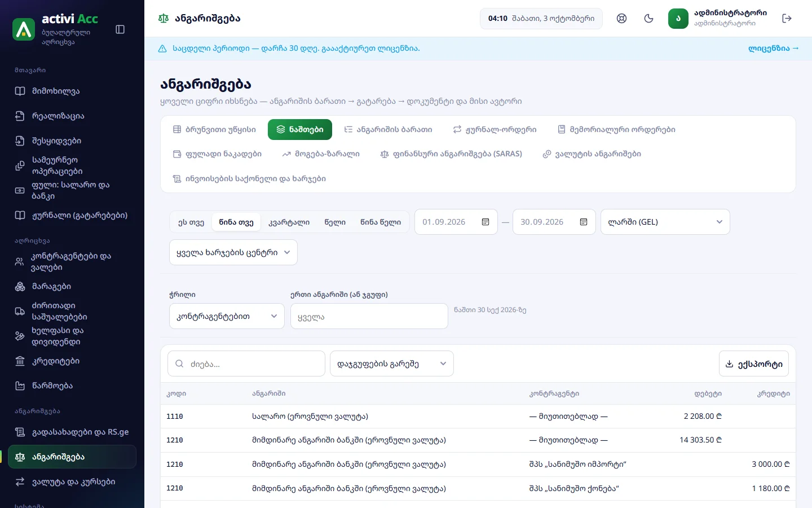Open the ჟურნალ-ორდერი tab
This screenshot has height=508, width=812.
(495, 129)
